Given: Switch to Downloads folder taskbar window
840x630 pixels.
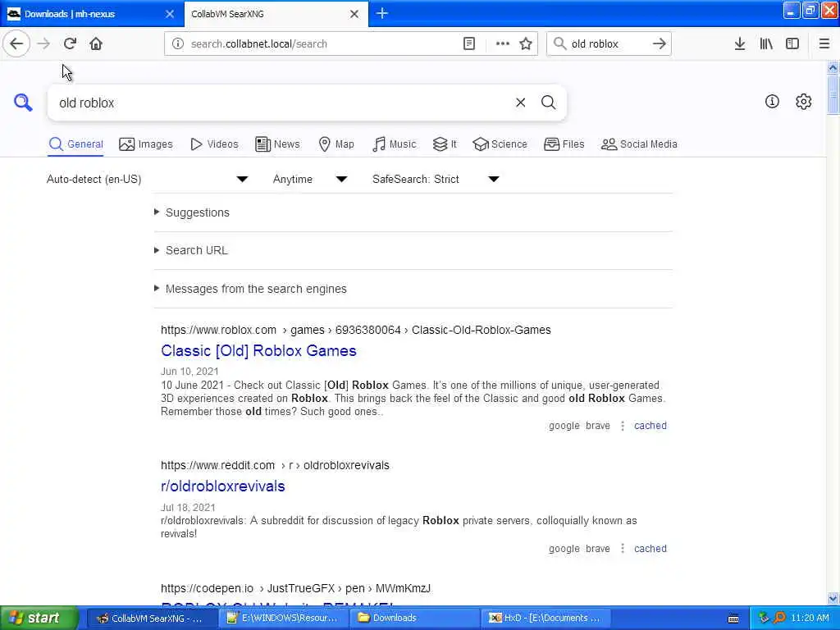Looking at the screenshot, I should tap(414, 619).
